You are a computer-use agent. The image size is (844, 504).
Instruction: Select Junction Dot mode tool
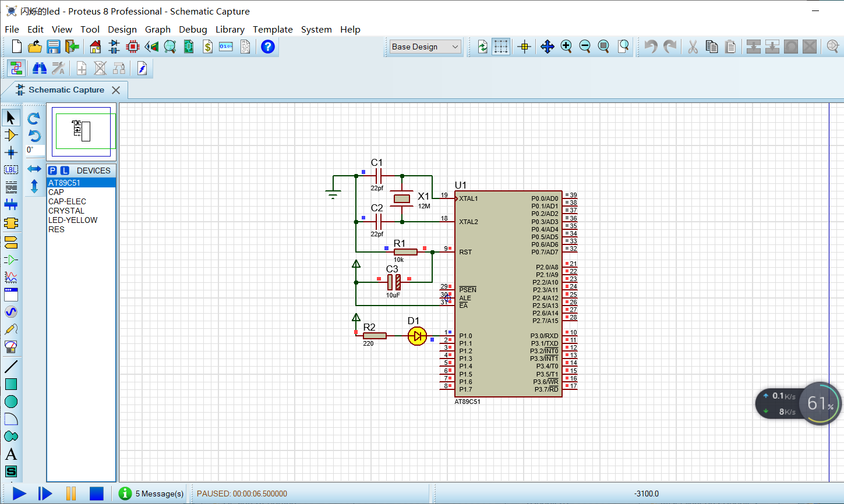[11, 152]
